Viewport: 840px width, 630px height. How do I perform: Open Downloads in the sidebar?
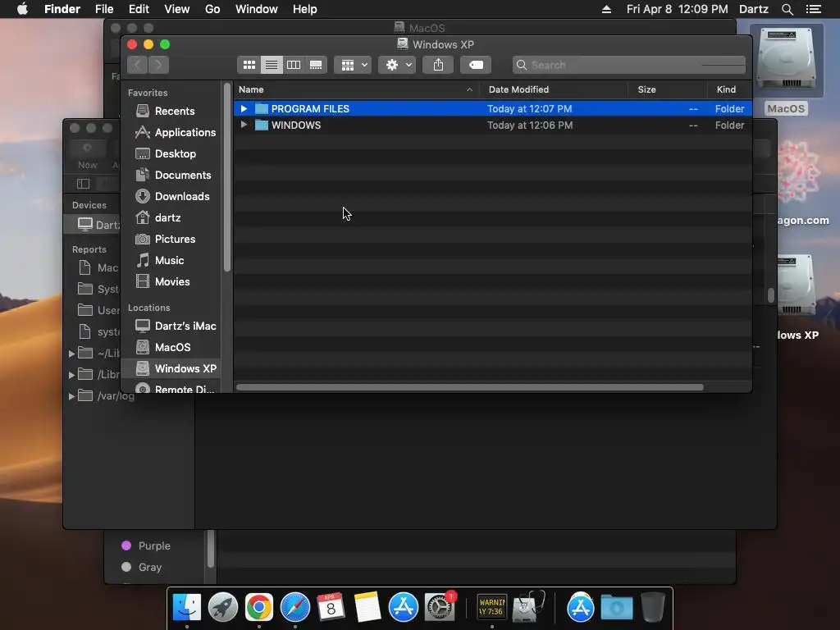[x=171, y=197]
